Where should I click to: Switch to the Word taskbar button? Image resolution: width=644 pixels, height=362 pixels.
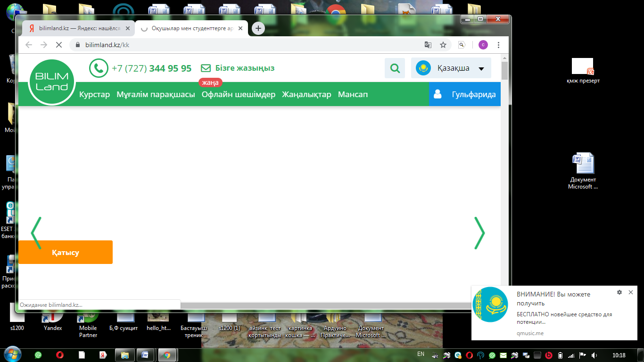click(x=145, y=355)
